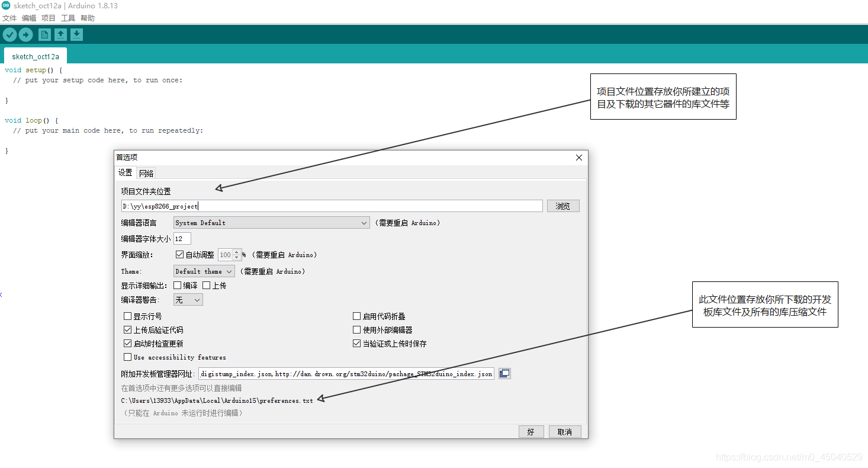868x468 pixels.
Task: Increase interface scale percentage spinner
Action: coord(237,252)
